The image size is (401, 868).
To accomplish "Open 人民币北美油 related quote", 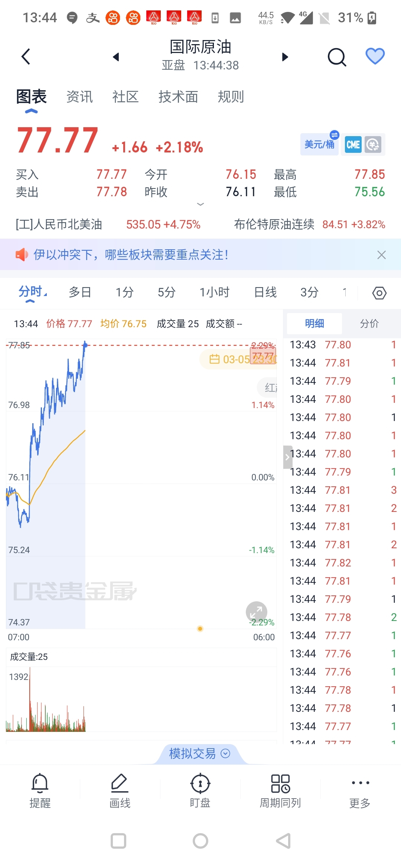I will [x=108, y=224].
